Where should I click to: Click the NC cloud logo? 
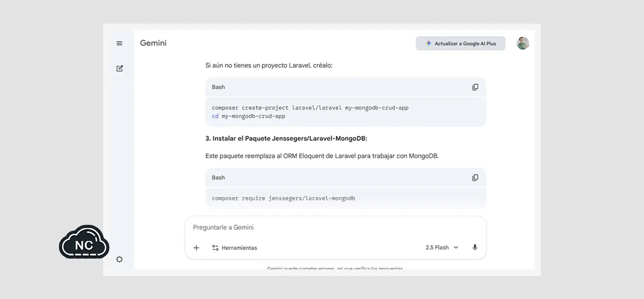[x=84, y=243]
